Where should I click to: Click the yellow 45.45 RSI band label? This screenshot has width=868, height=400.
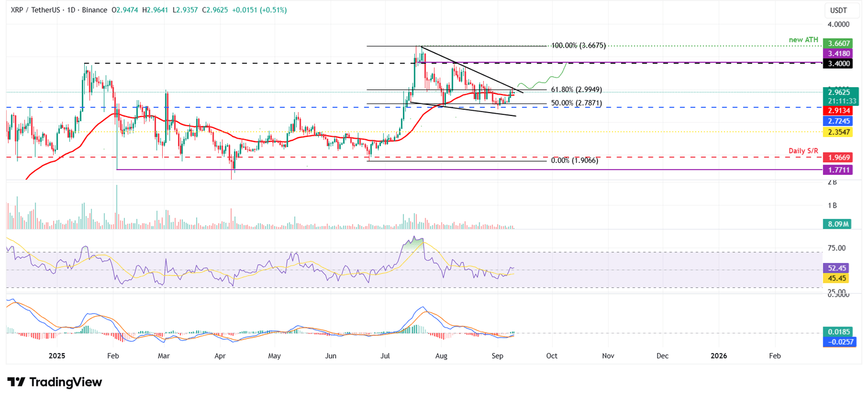pos(837,278)
